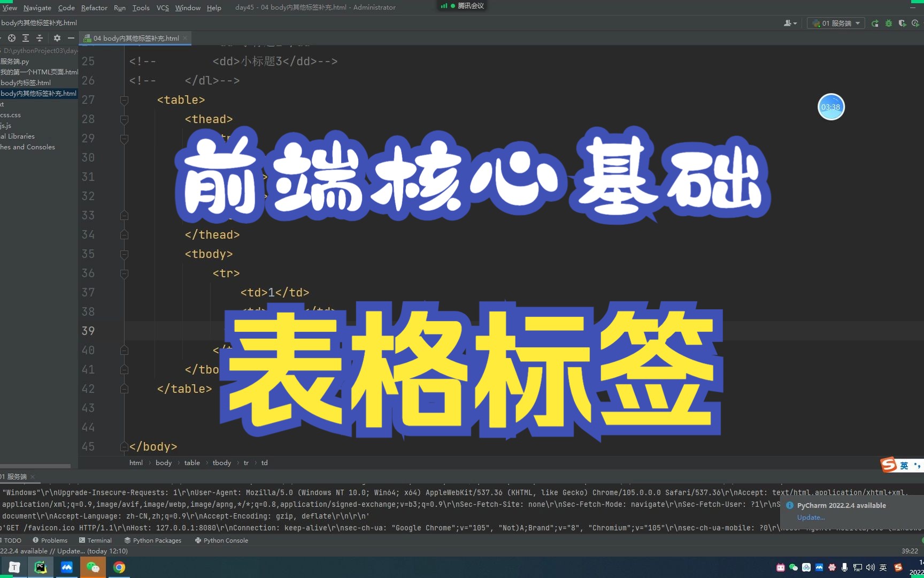Start the debugger from the toolbar

[889, 23]
